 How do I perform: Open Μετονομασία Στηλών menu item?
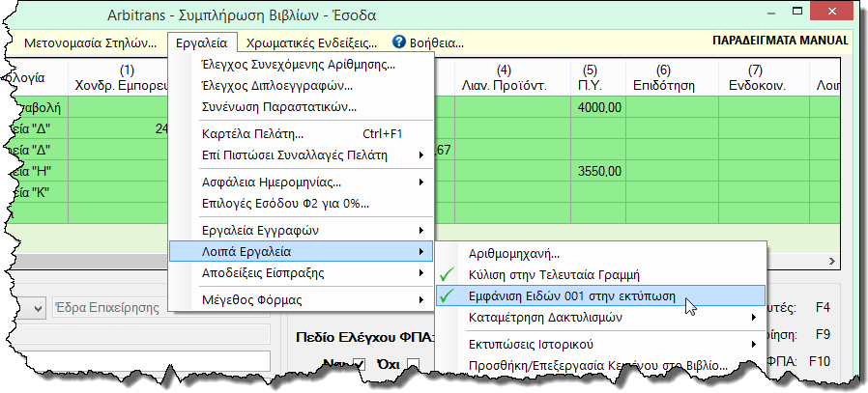tap(91, 43)
